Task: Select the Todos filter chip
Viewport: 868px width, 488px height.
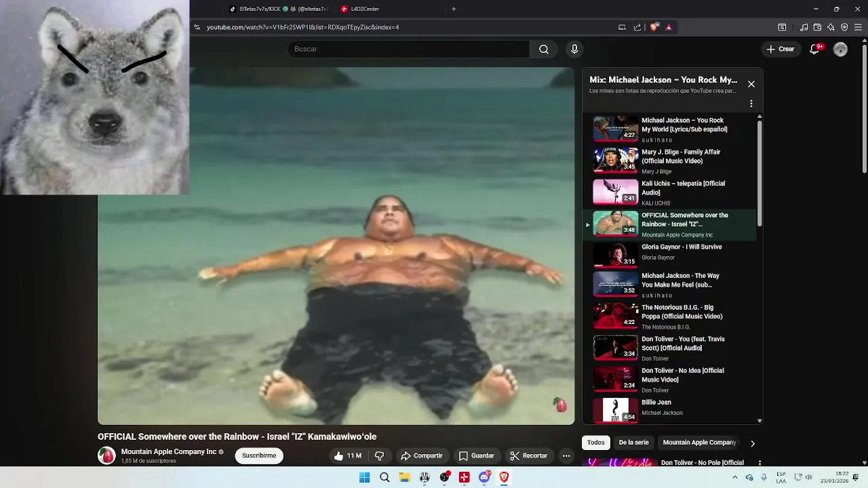Action: [x=596, y=443]
